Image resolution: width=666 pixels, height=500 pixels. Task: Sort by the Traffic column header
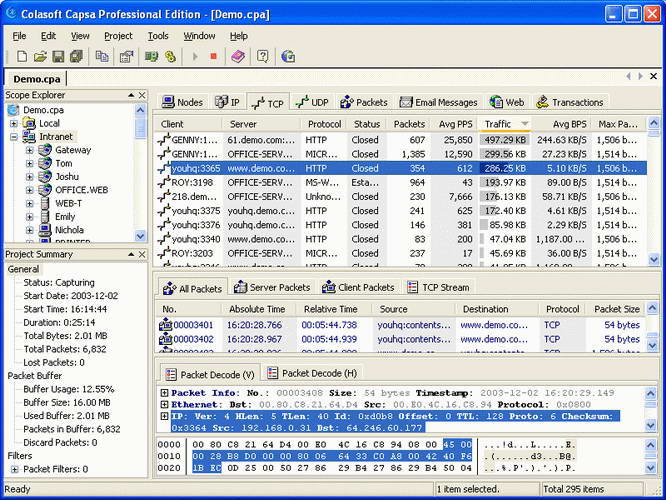click(505, 124)
